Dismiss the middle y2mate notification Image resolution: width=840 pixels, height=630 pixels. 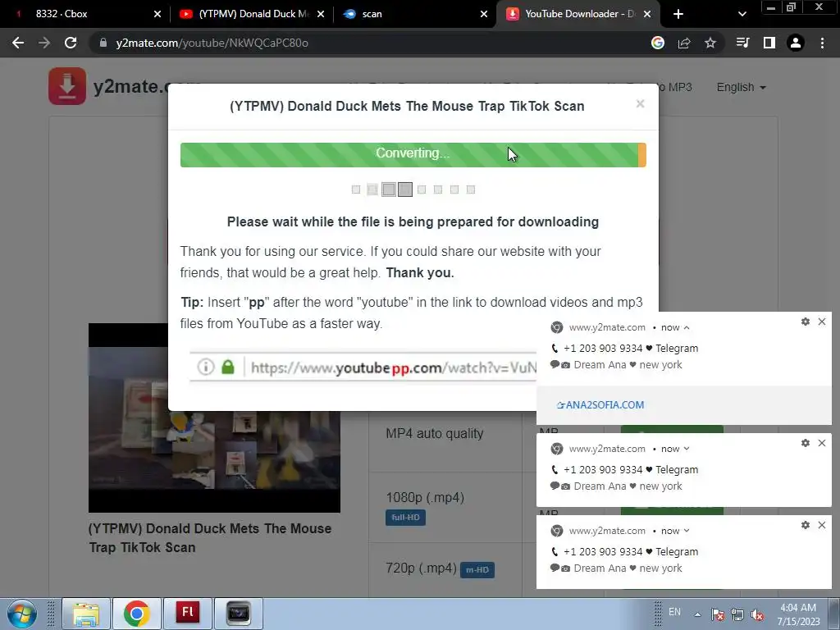(822, 443)
